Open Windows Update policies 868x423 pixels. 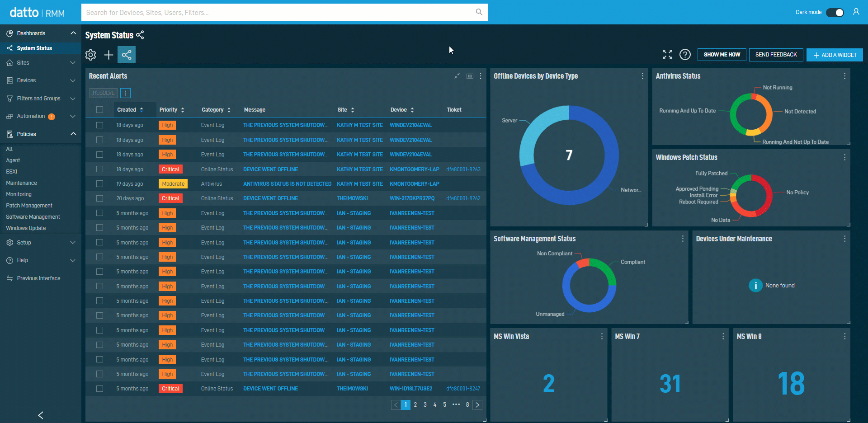[26, 228]
